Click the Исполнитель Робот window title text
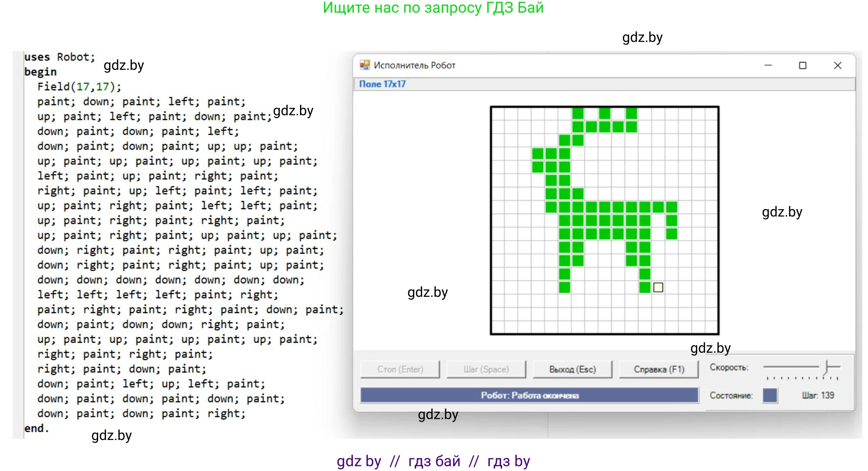 414,65
